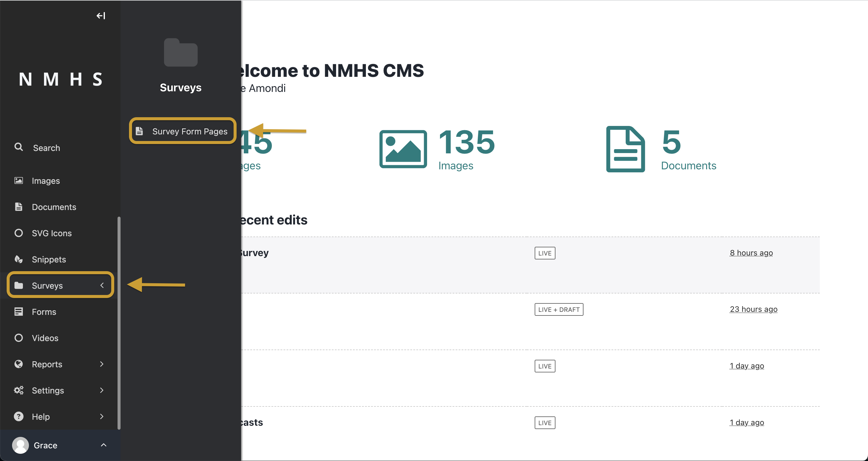Click the Survey Form Pages folder icon
The height and width of the screenshot is (461, 868).
[x=139, y=131]
